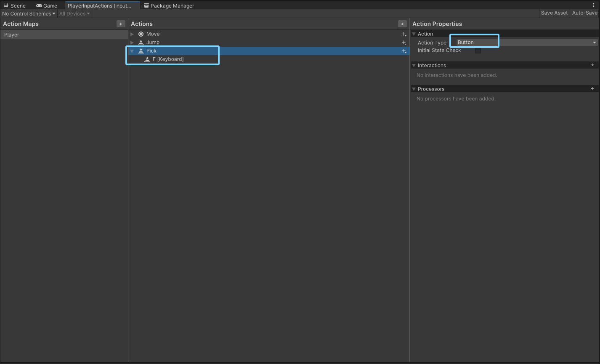Switch to the Package Manager tab

click(x=169, y=6)
